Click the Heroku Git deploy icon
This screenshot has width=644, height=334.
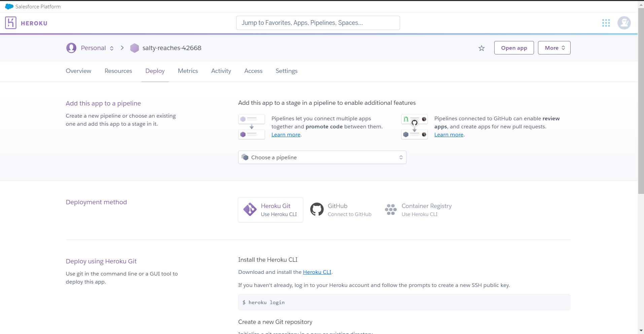[250, 209]
